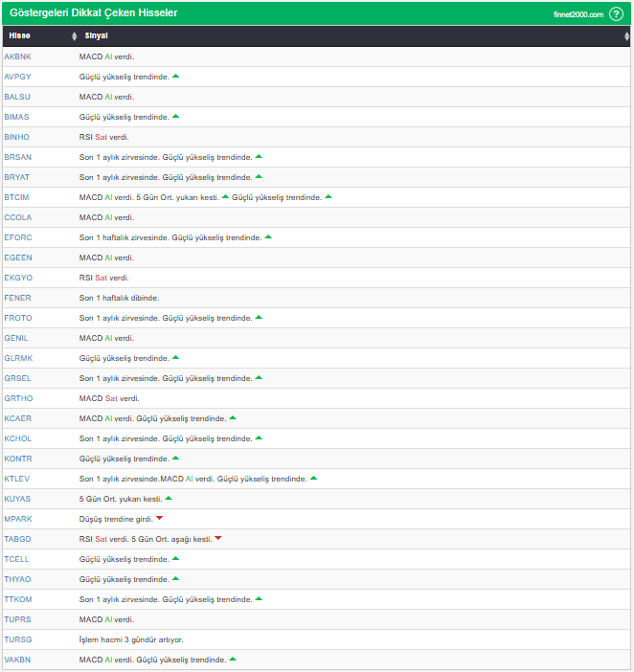Sort table by Hisse column arrows
Image resolution: width=634 pixels, height=672 pixels.
pyautogui.click(x=75, y=35)
